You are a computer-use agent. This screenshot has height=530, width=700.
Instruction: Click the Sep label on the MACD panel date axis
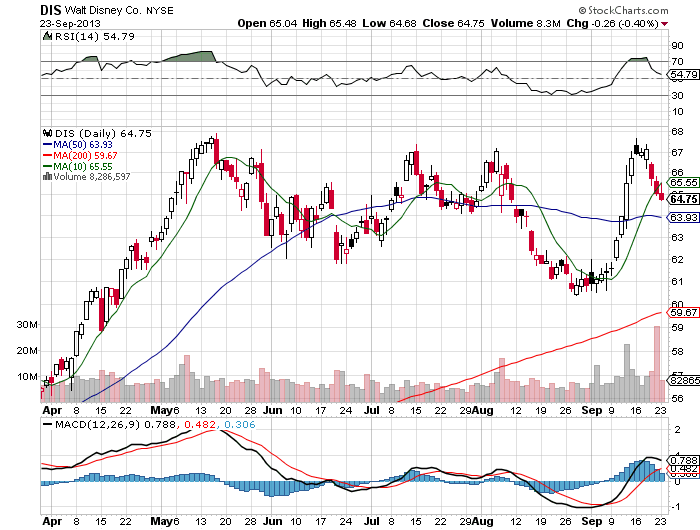[592, 521]
